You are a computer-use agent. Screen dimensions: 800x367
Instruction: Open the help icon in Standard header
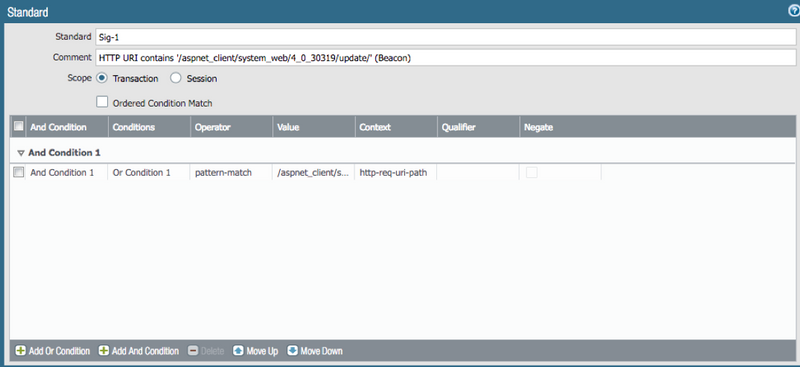pyautogui.click(x=794, y=11)
